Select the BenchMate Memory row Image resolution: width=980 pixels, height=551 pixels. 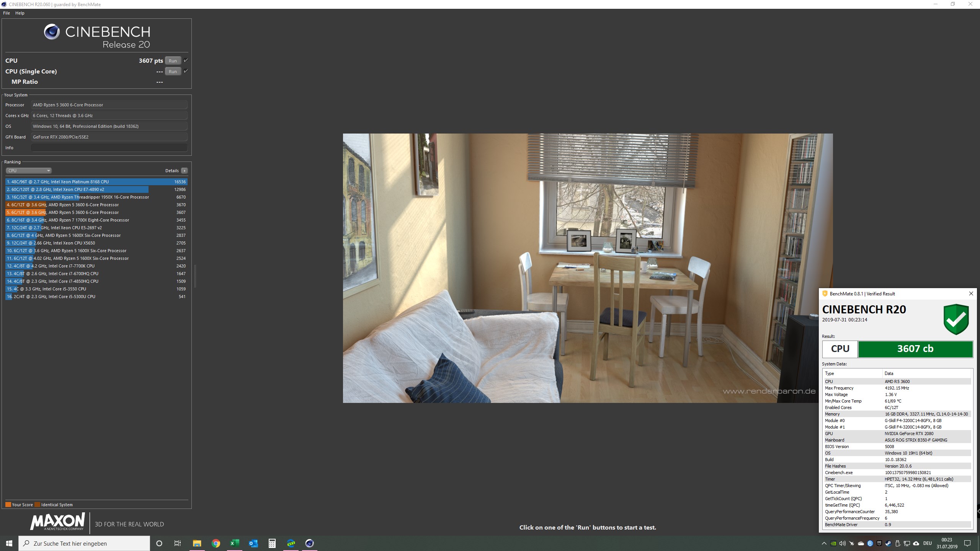tap(897, 414)
